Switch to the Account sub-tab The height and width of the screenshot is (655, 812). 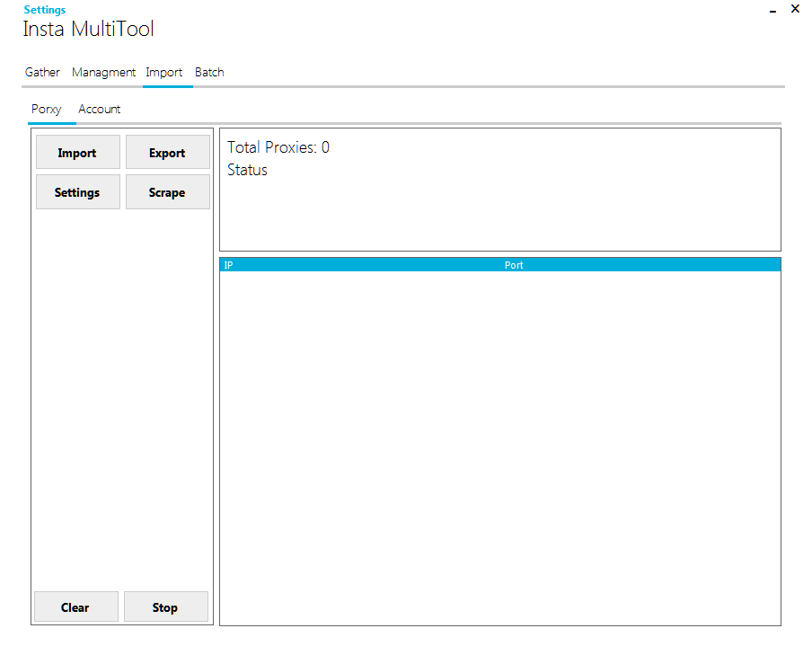(x=100, y=109)
